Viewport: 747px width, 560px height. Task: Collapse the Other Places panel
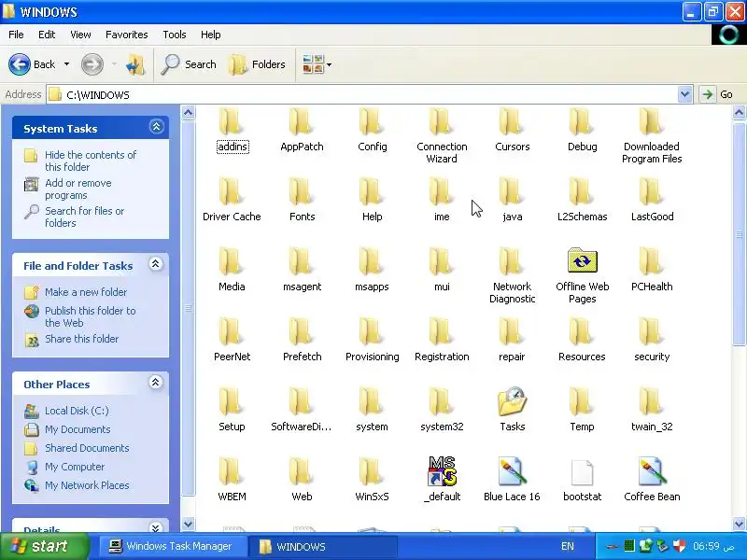click(156, 383)
